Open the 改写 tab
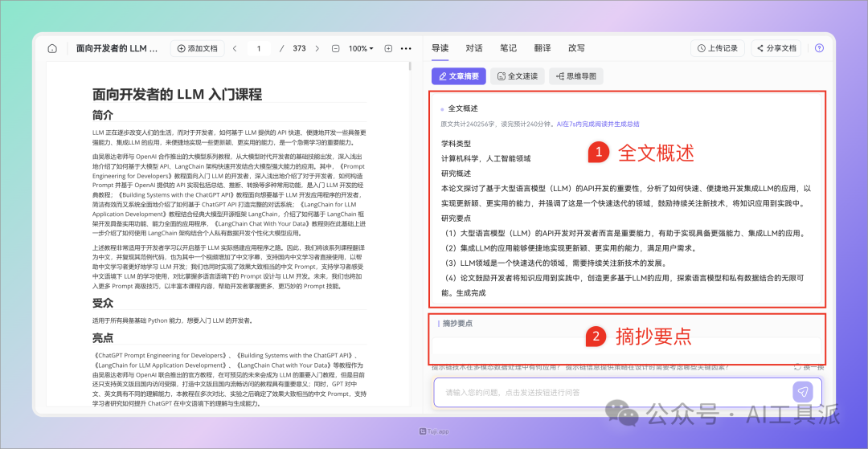Image resolution: width=868 pixels, height=449 pixels. pos(576,48)
